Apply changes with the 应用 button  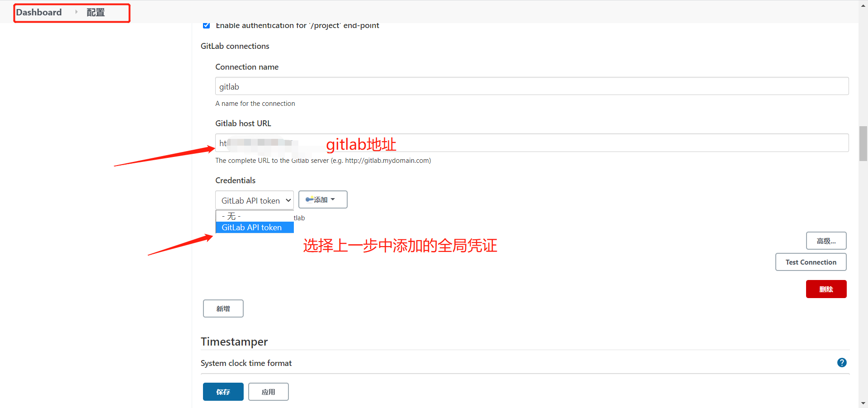[x=268, y=392]
